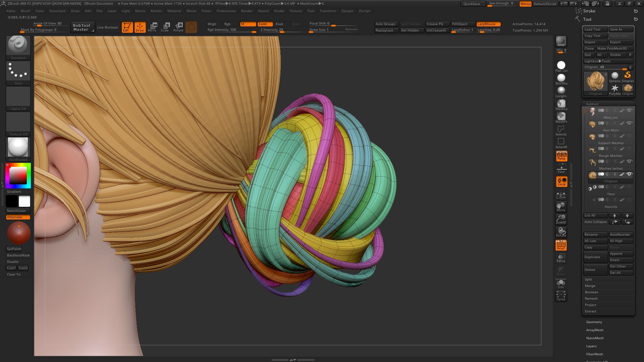
Task: Click the red color swatch in palette
Action: [x=8, y=165]
